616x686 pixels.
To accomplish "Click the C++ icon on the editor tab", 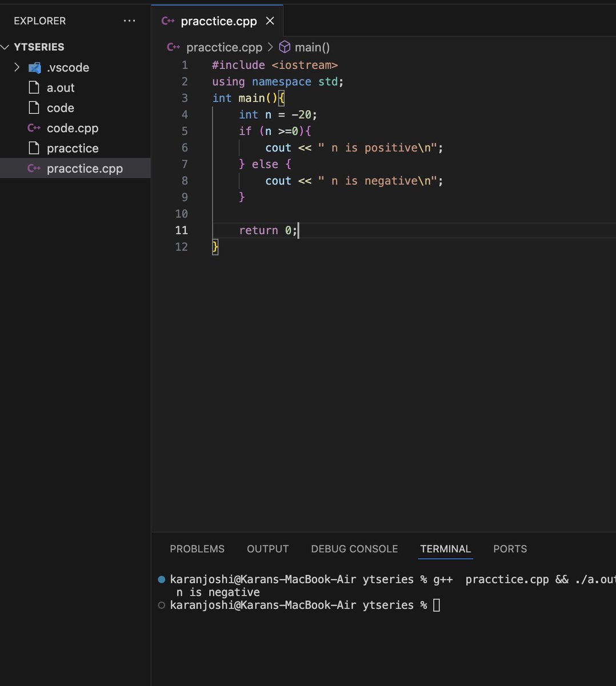I will click(168, 21).
